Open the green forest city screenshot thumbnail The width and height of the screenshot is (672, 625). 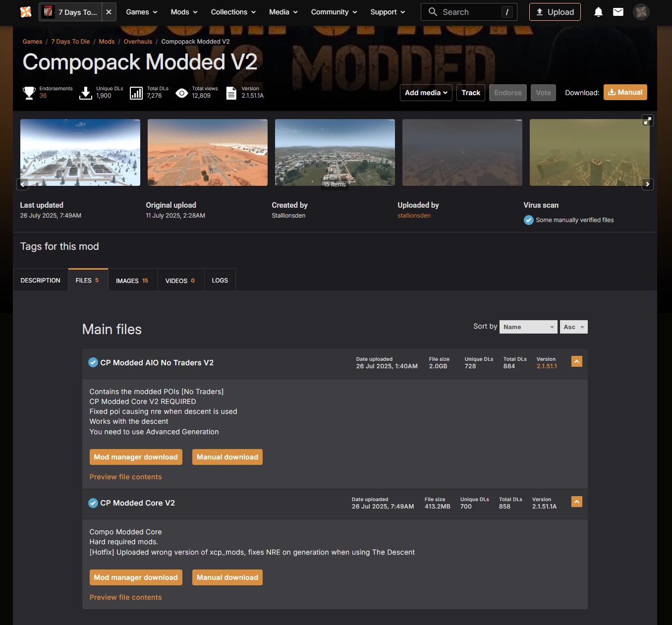335,153
